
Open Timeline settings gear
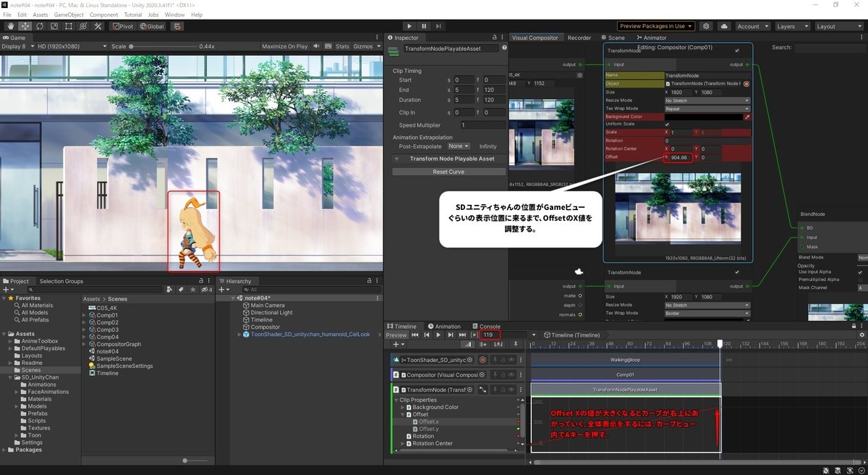861,335
